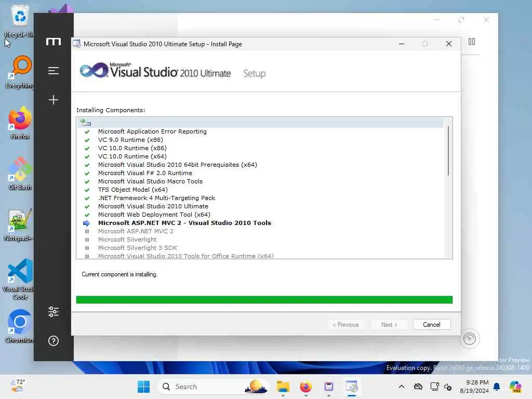This screenshot has height=399, width=532.
Task: Click the hamburger menu icon in dark sidebar
Action: 54,71
